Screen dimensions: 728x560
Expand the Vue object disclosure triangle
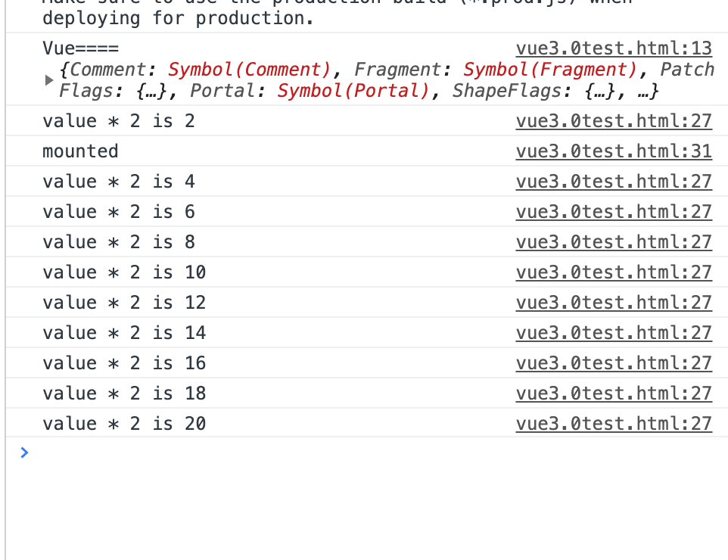pos(49,80)
